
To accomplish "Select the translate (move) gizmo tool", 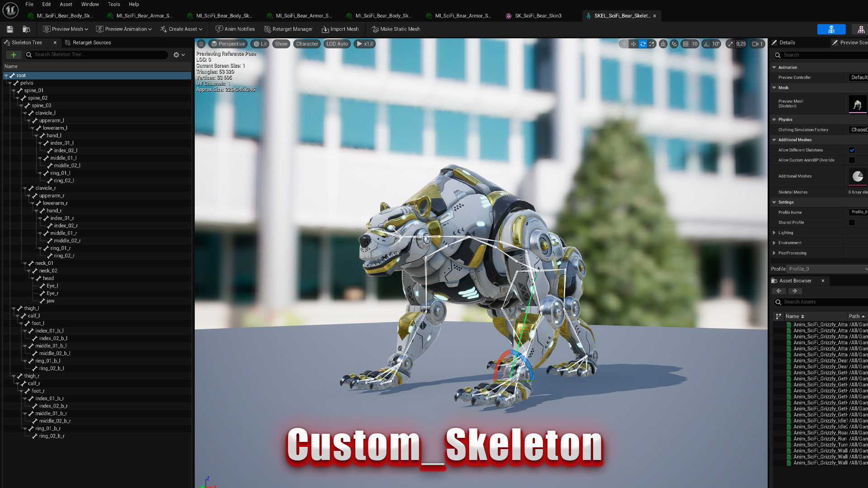I will pos(633,44).
